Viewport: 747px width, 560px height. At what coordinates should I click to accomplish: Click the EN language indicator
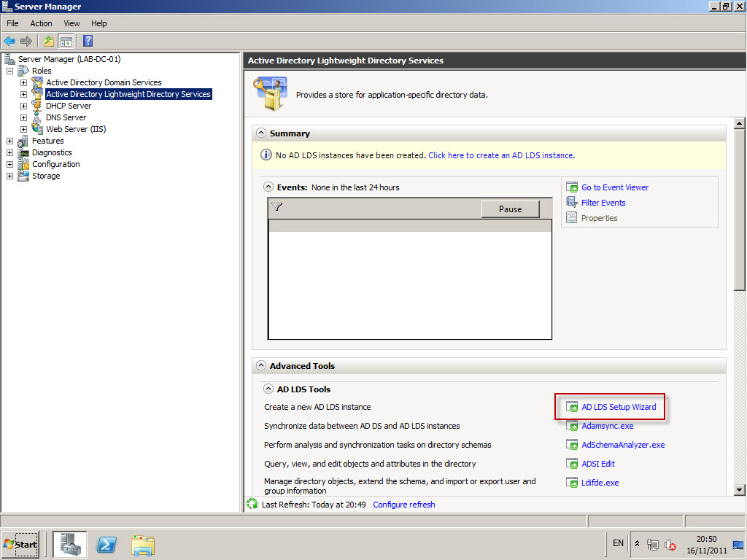coord(618,542)
